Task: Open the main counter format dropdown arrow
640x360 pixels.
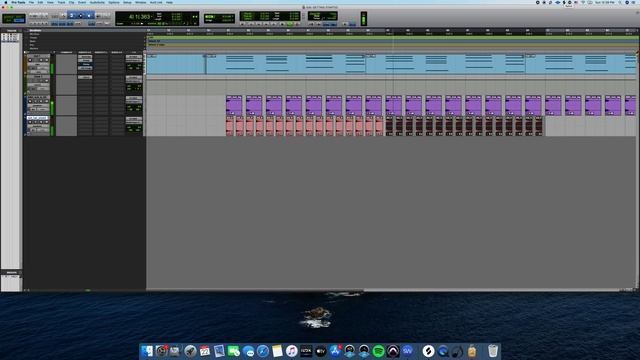Action: pos(152,16)
